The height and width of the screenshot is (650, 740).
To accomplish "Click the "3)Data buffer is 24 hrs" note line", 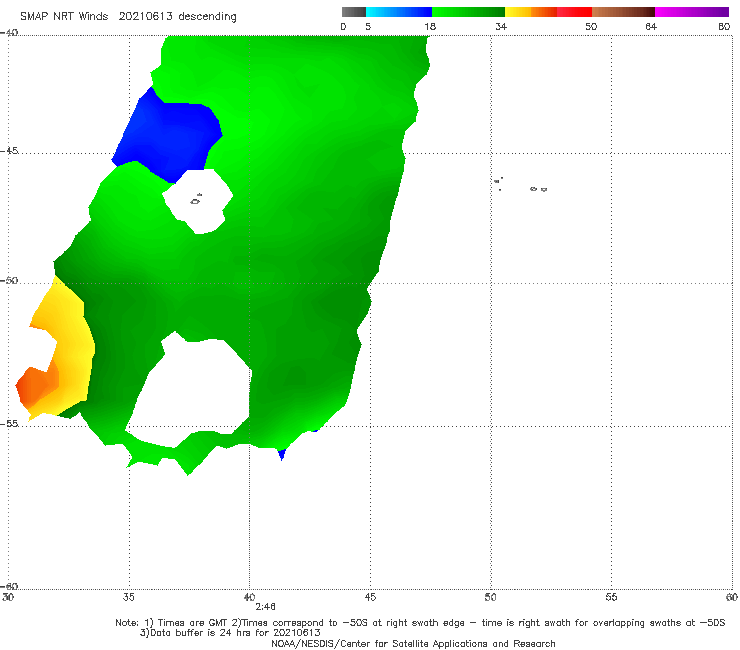I will [x=230, y=633].
